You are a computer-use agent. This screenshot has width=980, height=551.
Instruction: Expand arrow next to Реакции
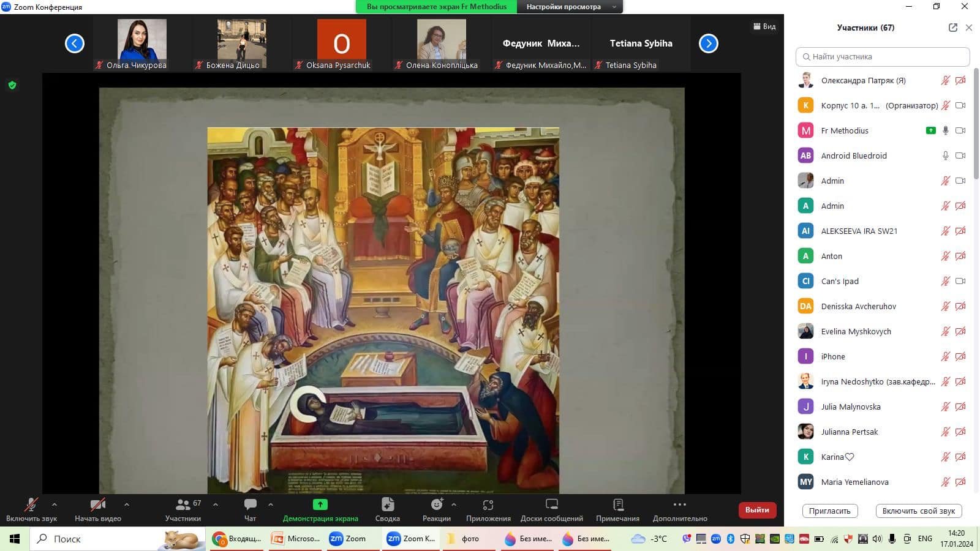(x=454, y=504)
